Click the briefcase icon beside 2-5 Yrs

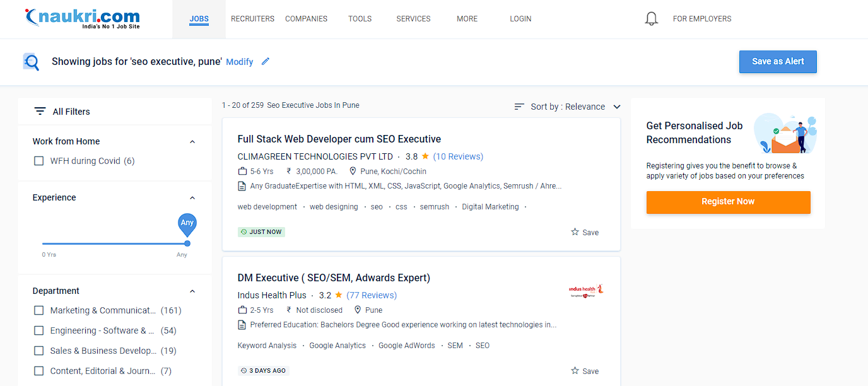(x=242, y=310)
